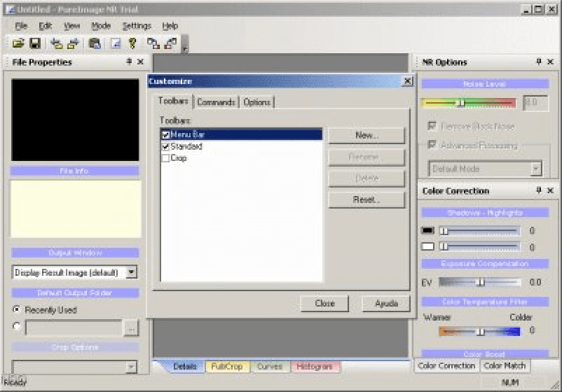Close the Color Correction panel

(x=551, y=190)
